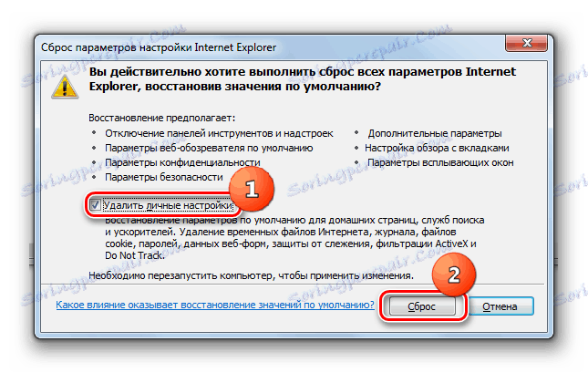Click the 'Сброс' button

(422, 306)
